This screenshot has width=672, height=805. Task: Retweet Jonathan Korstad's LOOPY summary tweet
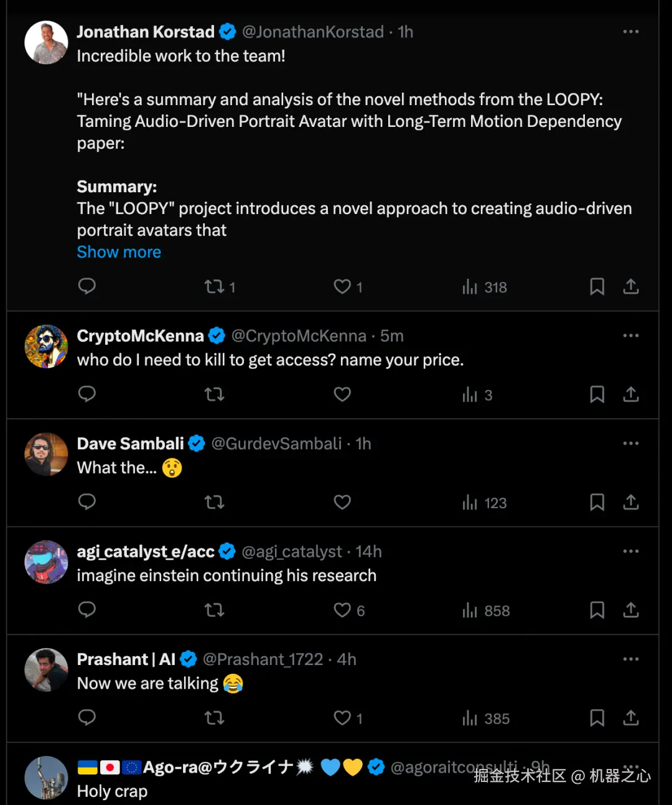pyautogui.click(x=215, y=287)
